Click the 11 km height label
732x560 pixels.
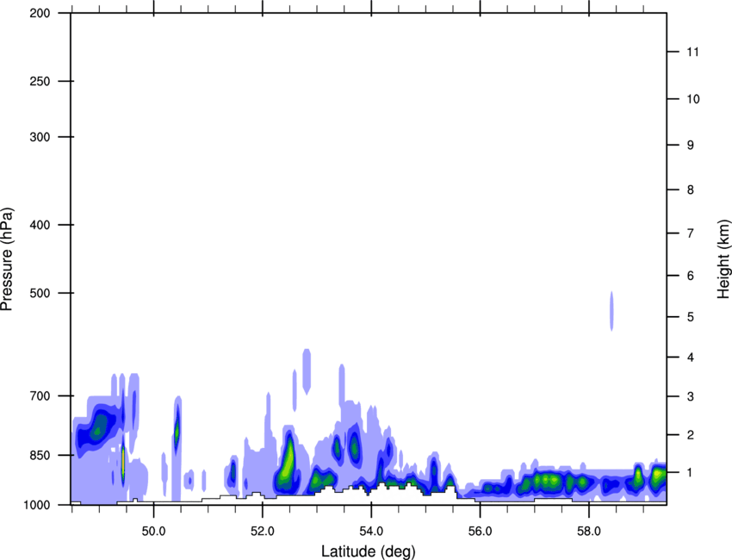pos(693,52)
